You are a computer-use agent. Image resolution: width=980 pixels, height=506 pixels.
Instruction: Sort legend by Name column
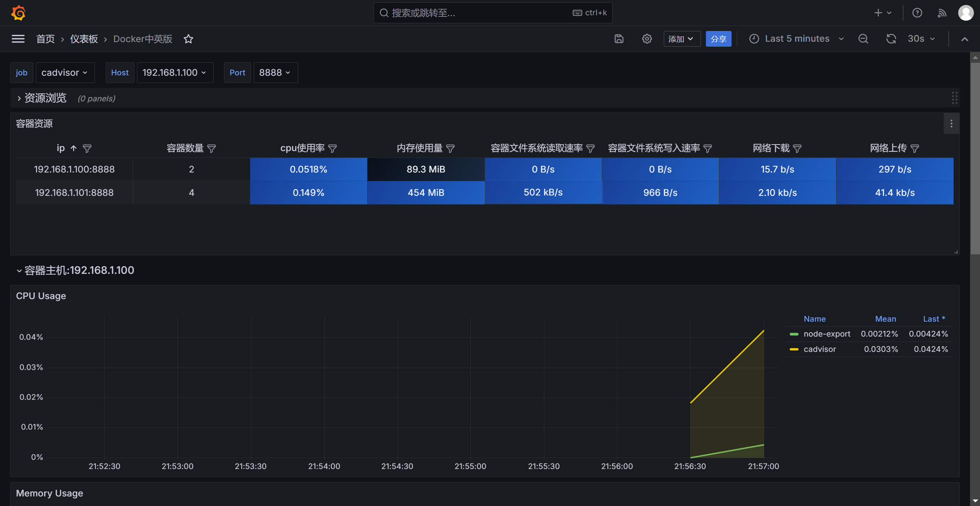(x=815, y=319)
